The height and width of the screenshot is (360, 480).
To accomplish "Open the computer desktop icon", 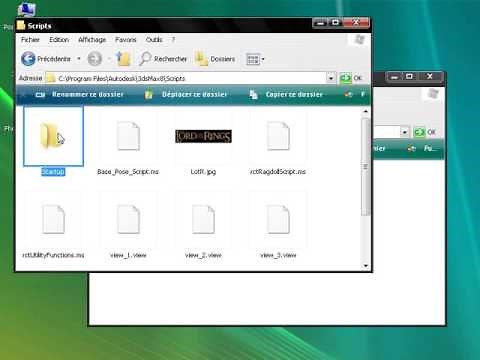I will 26,9.
